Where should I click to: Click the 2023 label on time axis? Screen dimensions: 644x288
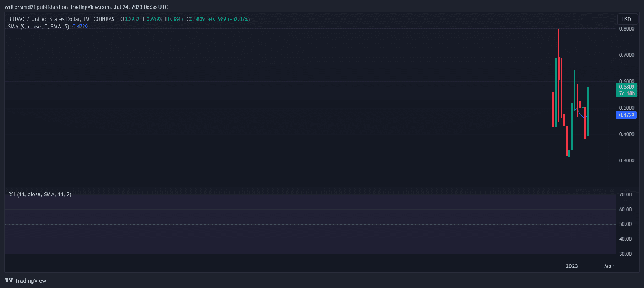571,266
